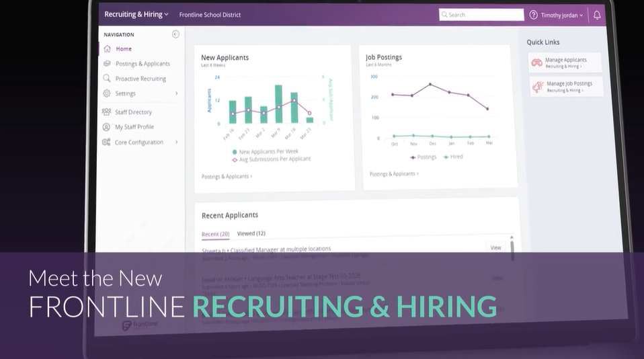Click the Core Configuration gears icon
The width and height of the screenshot is (644, 359).
click(x=106, y=143)
